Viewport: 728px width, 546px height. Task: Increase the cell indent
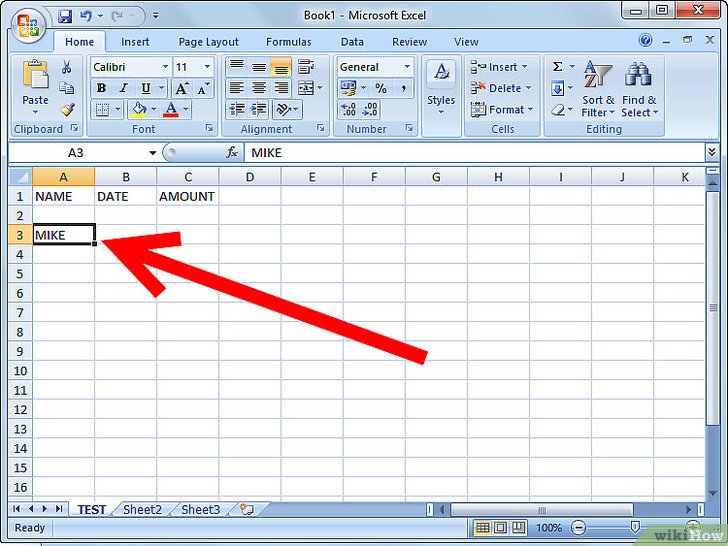(x=259, y=110)
